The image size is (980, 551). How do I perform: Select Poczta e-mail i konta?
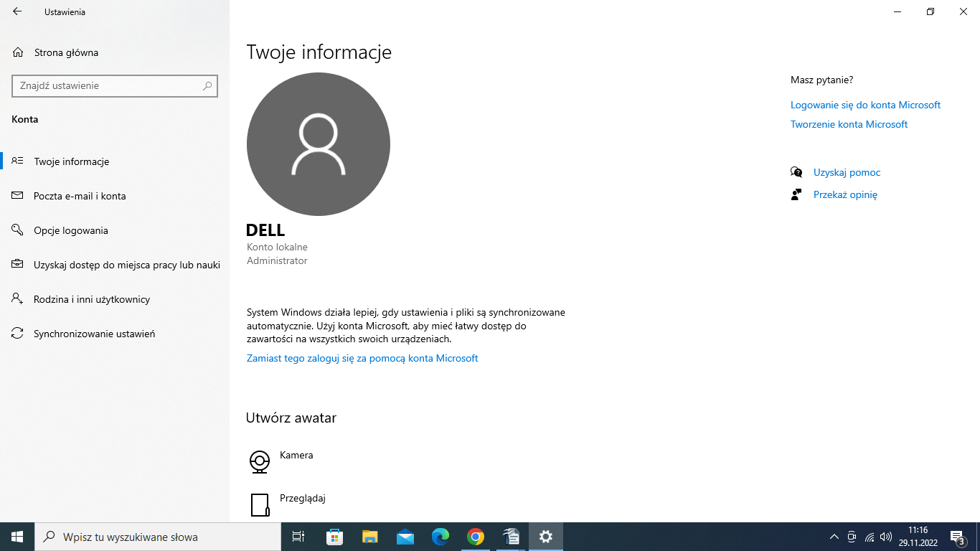pyautogui.click(x=80, y=196)
